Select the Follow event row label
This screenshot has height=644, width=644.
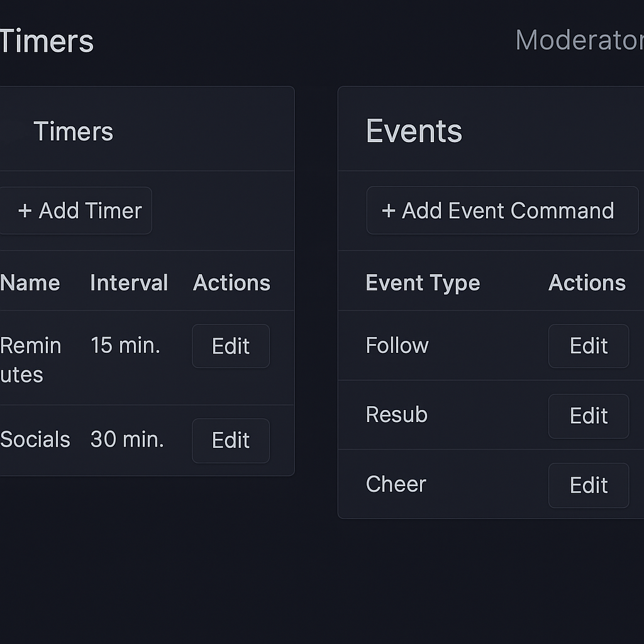point(397,345)
